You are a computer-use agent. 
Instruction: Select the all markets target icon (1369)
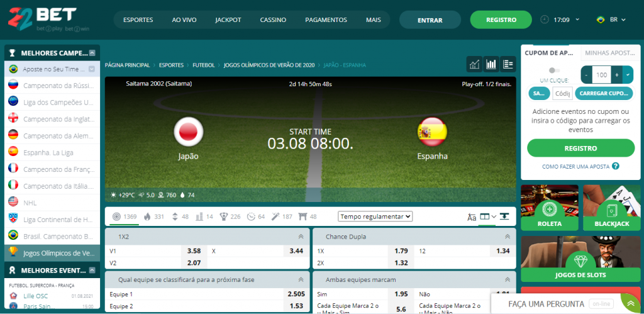[x=116, y=216]
